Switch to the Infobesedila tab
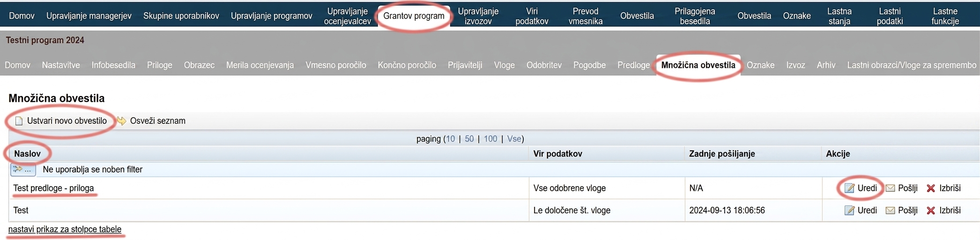The height and width of the screenshot is (240, 980). (x=113, y=65)
